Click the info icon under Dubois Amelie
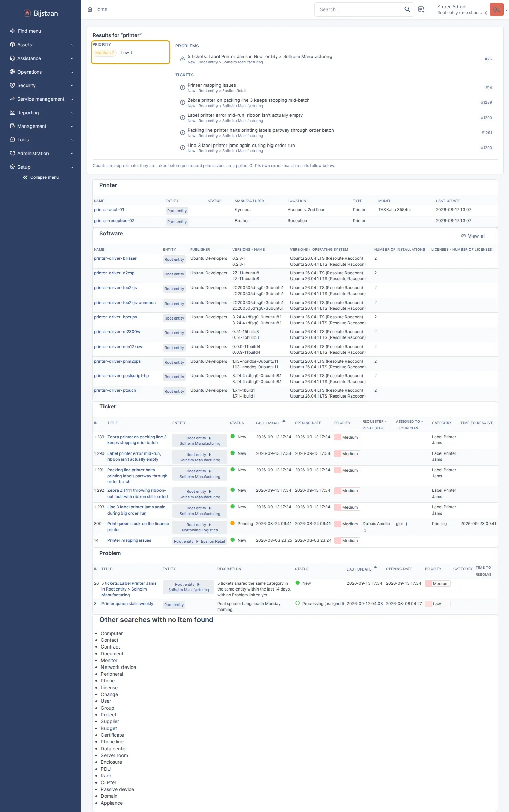Viewport: 509px width, 812px height. tap(365, 530)
